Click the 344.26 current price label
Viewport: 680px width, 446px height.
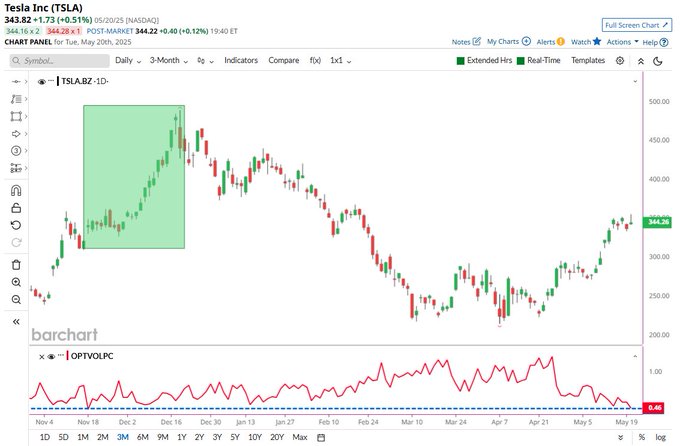(657, 222)
